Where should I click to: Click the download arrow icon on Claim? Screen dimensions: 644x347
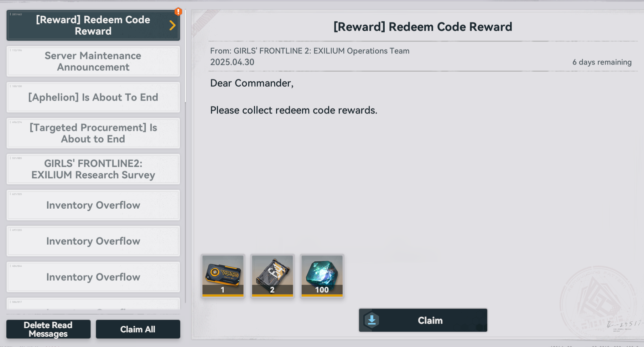click(372, 320)
